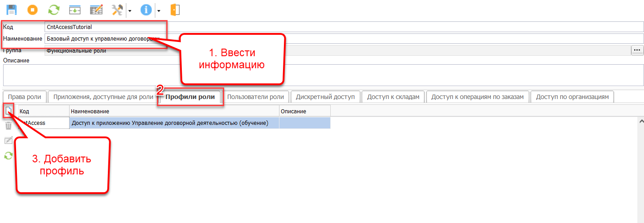Expand the dropdown arrow next to info icon

pyautogui.click(x=158, y=10)
